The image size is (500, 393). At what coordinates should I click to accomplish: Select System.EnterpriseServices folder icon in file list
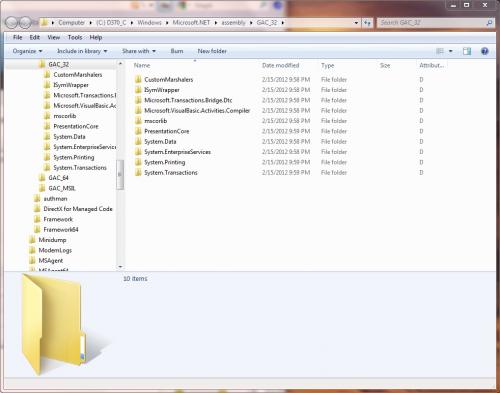(x=138, y=152)
